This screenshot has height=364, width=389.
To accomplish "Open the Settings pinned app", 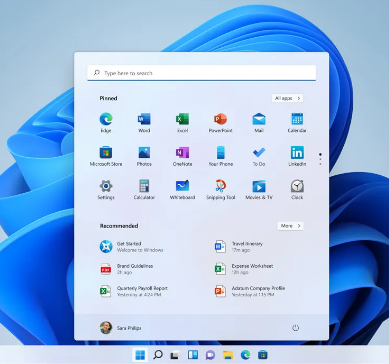I will (106, 189).
